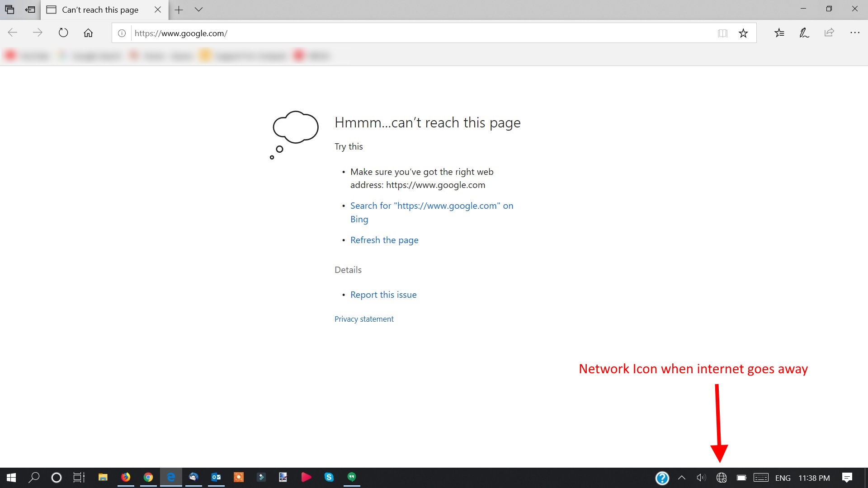Click the Share page icon
The image size is (868, 488).
(x=829, y=33)
